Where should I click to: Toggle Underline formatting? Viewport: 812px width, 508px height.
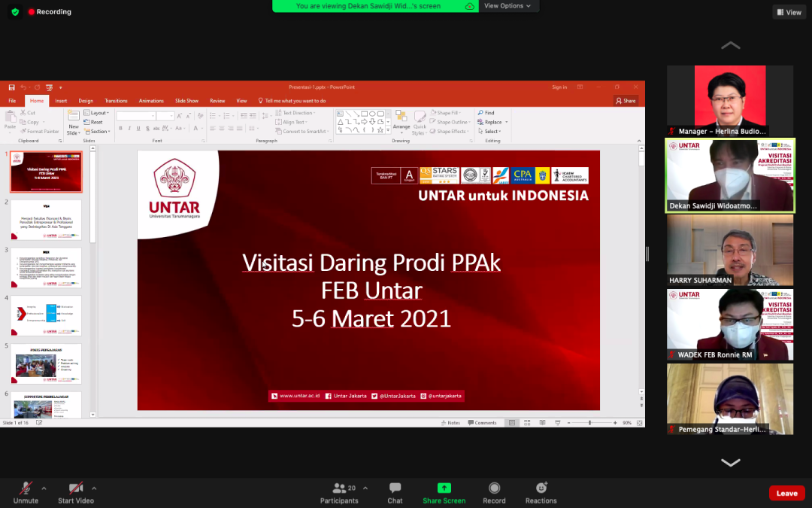click(138, 129)
